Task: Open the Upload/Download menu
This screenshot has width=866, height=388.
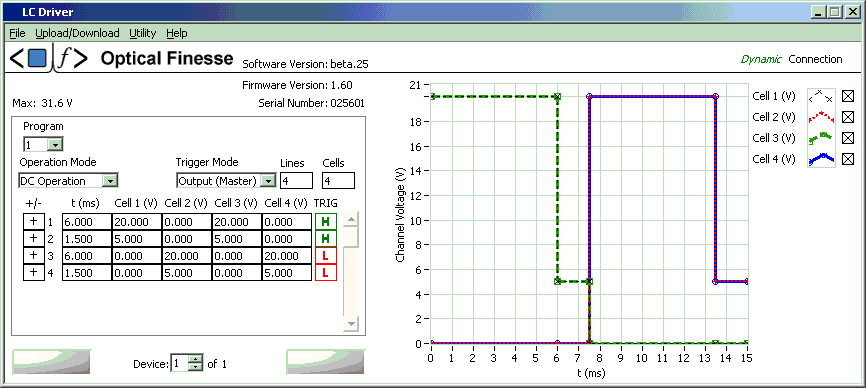Action: (x=77, y=33)
